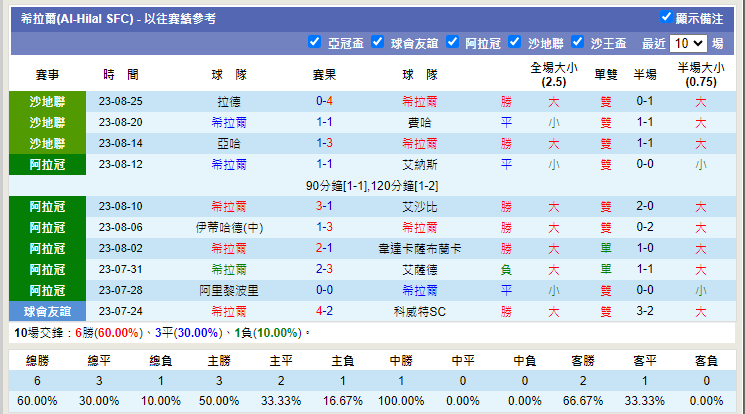Click 希拉爾 in the 23-08-25 row
This screenshot has height=414, width=745.
420,102
